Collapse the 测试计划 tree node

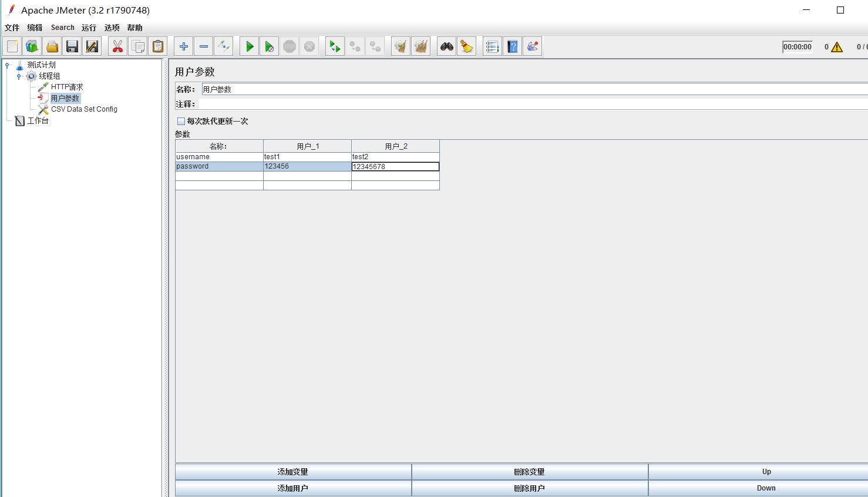pyautogui.click(x=7, y=65)
